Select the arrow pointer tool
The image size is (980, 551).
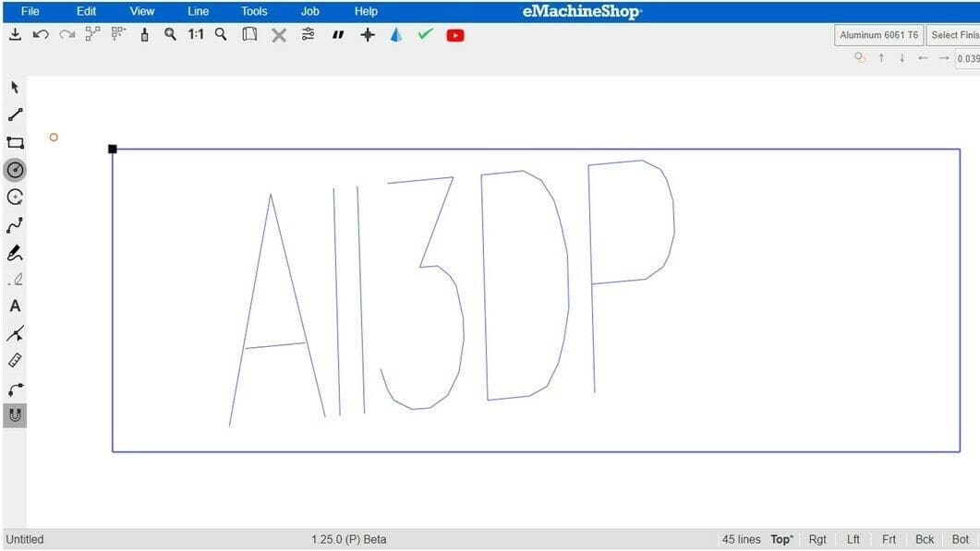[x=15, y=88]
